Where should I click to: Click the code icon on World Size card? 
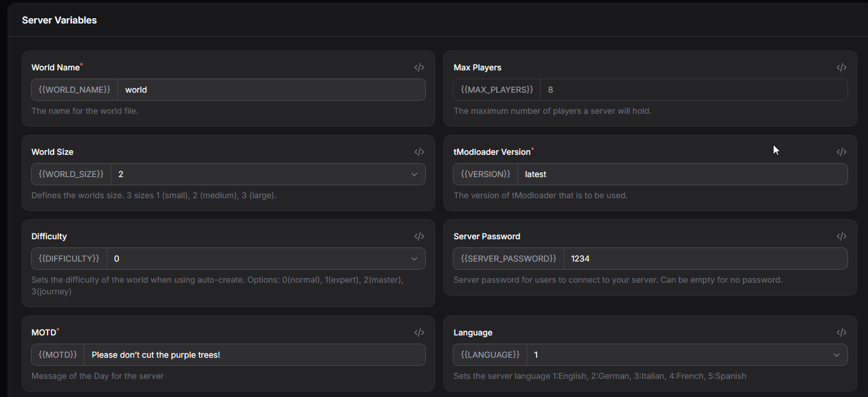(419, 152)
